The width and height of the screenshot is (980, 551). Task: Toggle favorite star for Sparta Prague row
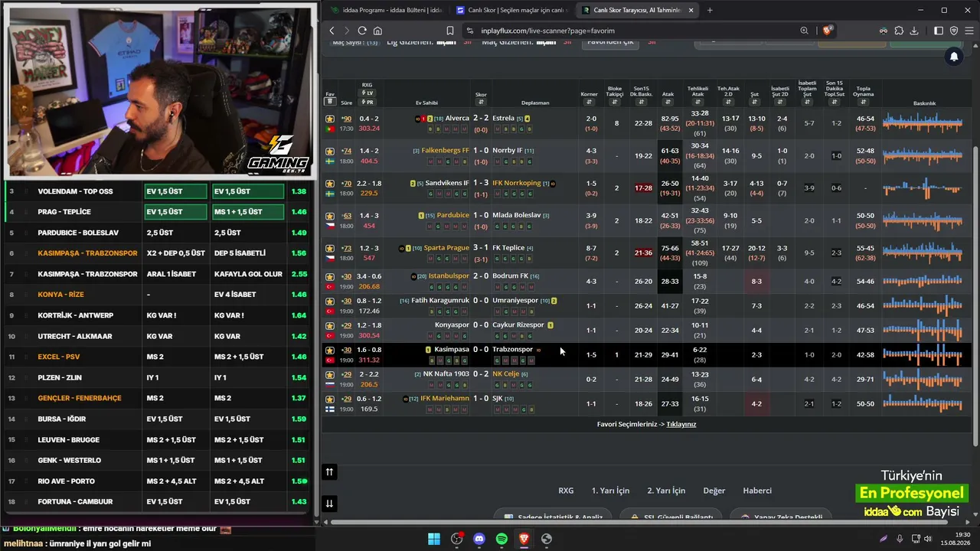[330, 248]
